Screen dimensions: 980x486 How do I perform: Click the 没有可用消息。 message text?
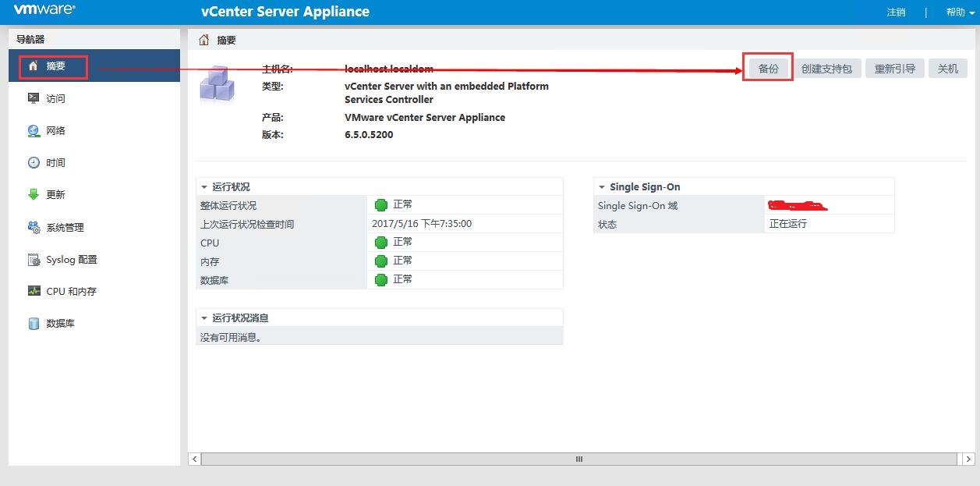pos(231,337)
